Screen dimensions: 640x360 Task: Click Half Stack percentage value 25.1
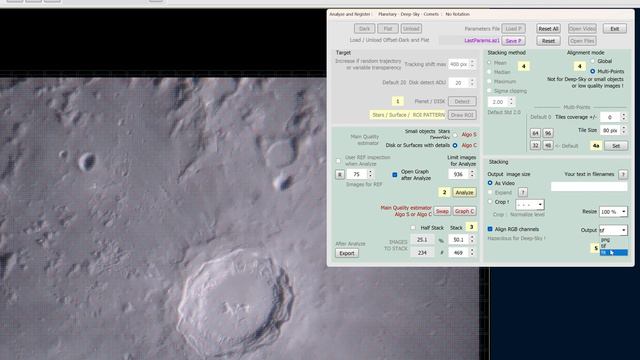[422, 240]
